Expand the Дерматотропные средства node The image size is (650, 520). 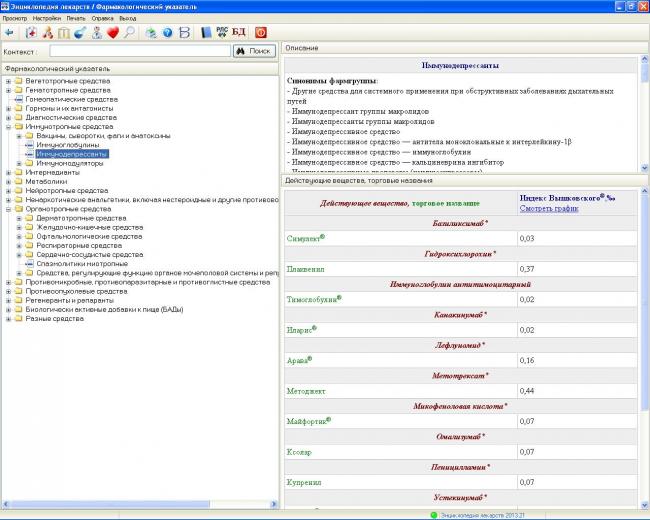19,218
